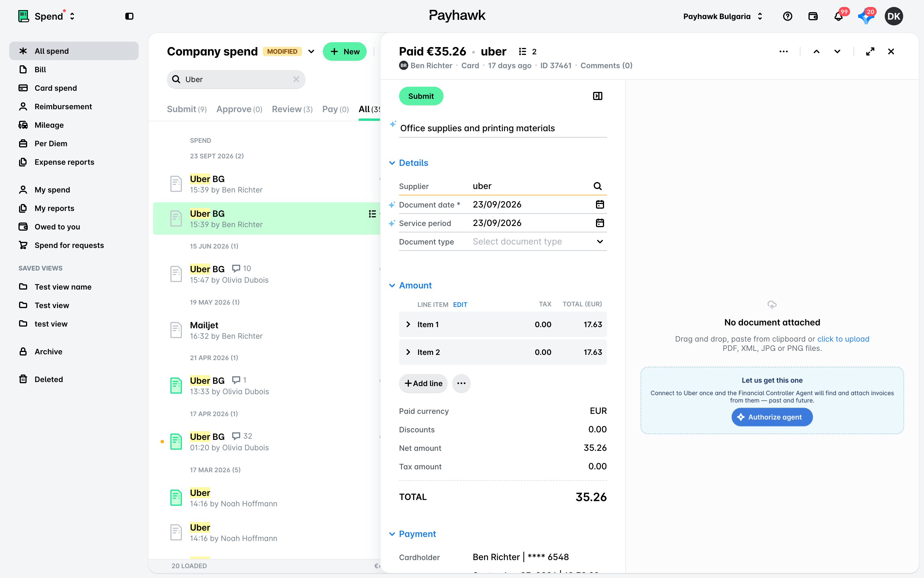Open the help question mark icon

tap(787, 16)
